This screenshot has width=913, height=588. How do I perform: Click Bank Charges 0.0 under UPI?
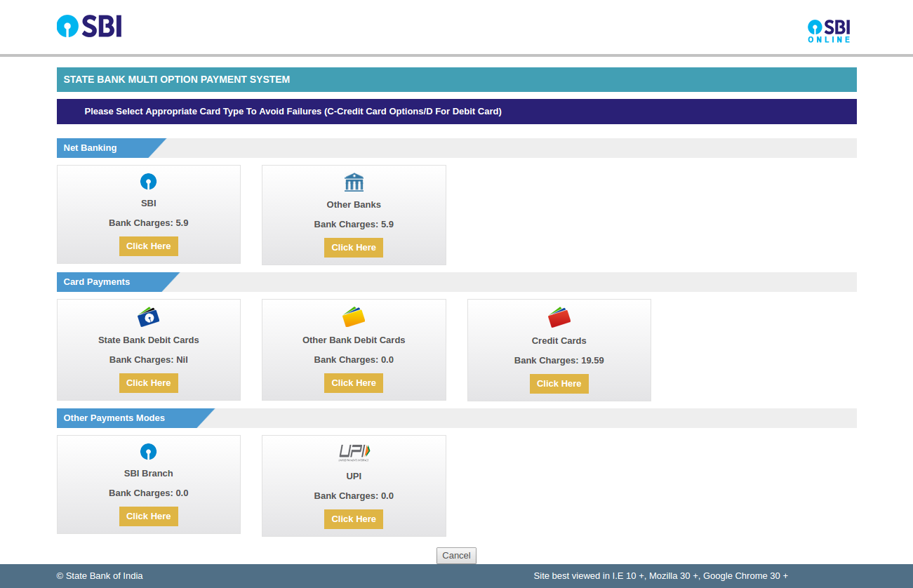354,496
